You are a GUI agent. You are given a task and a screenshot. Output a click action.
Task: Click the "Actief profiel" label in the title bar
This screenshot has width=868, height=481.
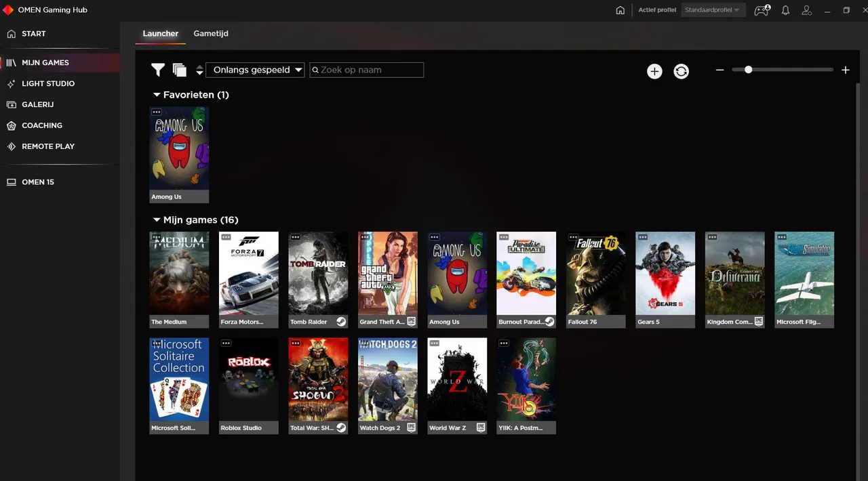[657, 10]
